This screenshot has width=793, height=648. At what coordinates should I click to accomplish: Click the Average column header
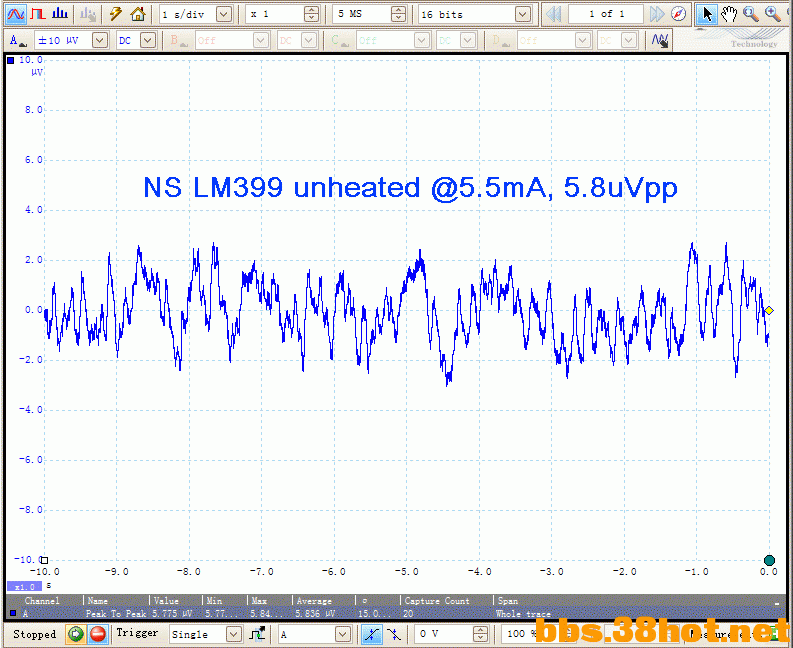pyautogui.click(x=314, y=601)
